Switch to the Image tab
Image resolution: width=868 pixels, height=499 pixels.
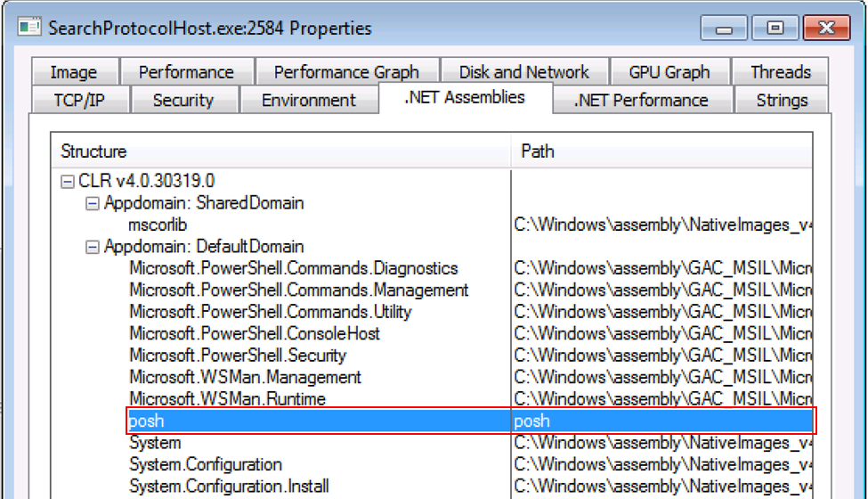click(x=73, y=72)
